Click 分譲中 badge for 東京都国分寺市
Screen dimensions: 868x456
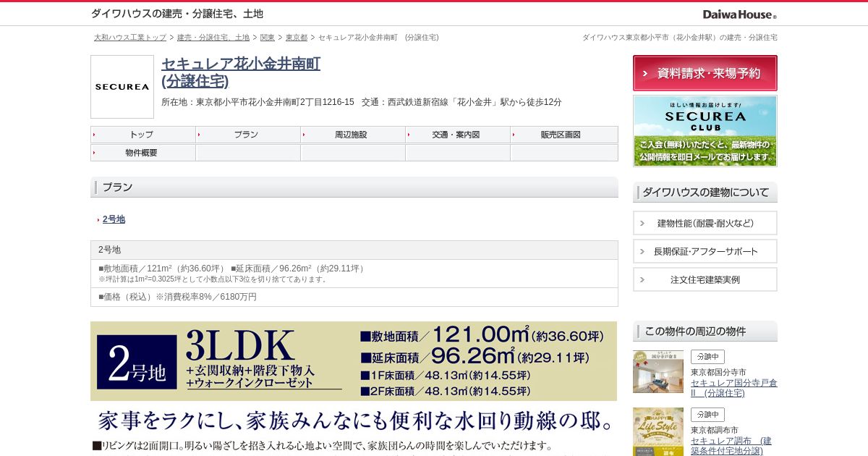coord(707,357)
